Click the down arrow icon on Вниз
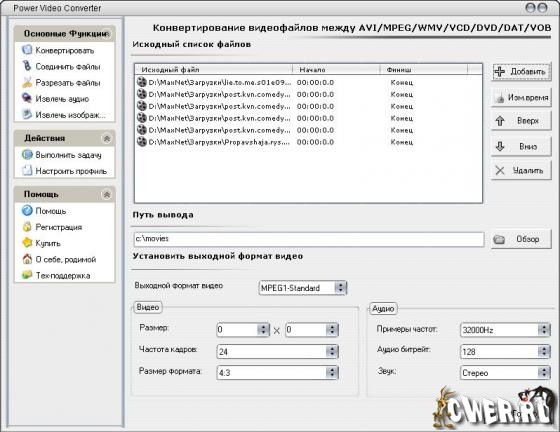This screenshot has height=432, width=560. [500, 146]
